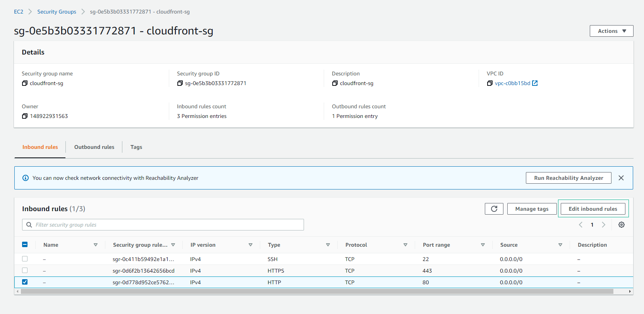The width and height of the screenshot is (644, 314).
Task: Dismiss the Reachability Analyzer info banner
Action: click(621, 178)
